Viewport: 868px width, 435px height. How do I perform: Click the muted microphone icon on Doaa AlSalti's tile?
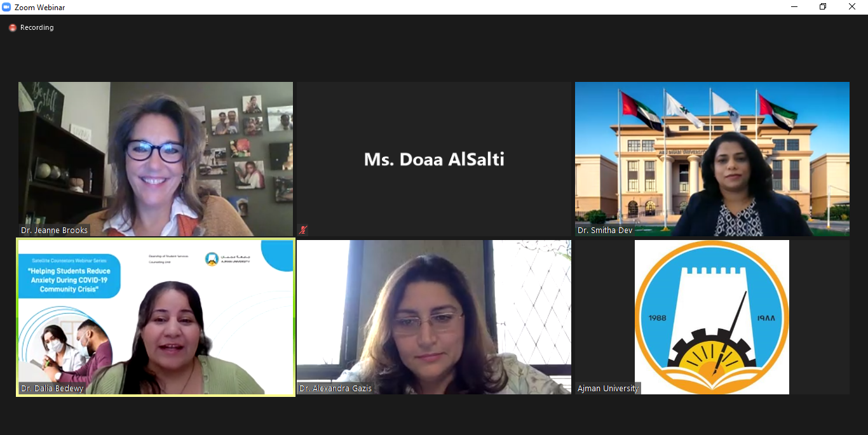[303, 230]
